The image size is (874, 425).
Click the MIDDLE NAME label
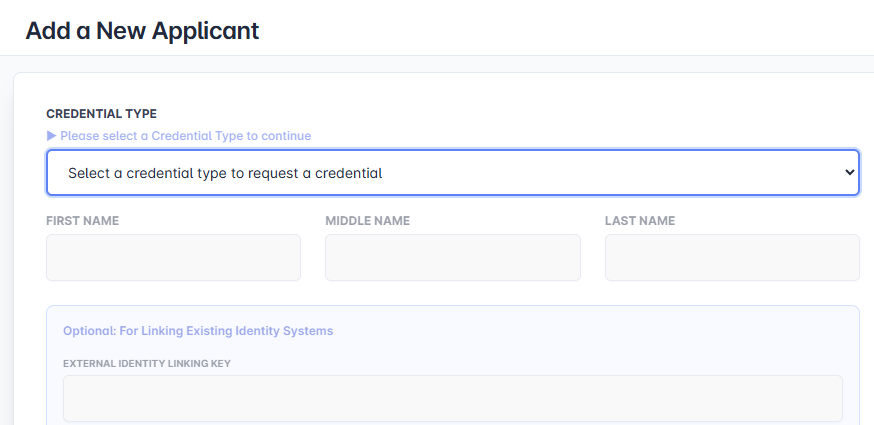(x=367, y=221)
